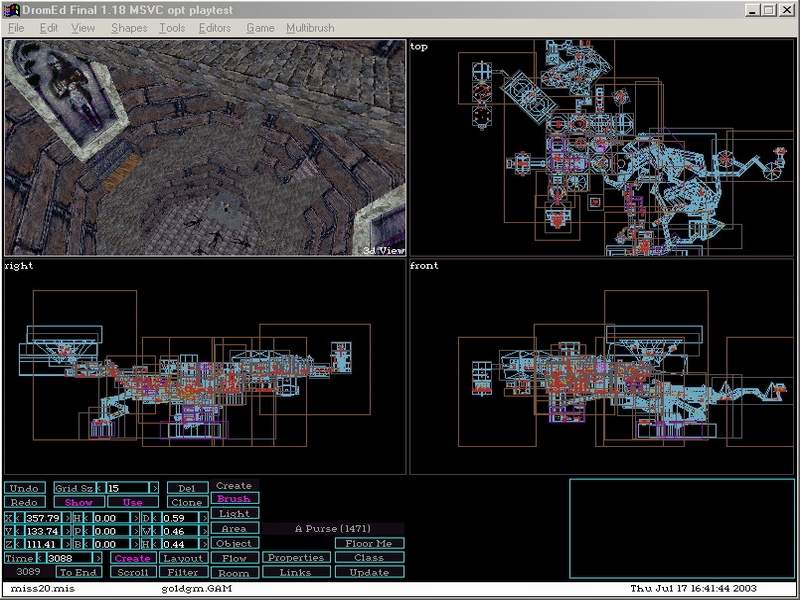The width and height of the screenshot is (800, 600).
Task: Open the Edit menu
Action: click(48, 28)
